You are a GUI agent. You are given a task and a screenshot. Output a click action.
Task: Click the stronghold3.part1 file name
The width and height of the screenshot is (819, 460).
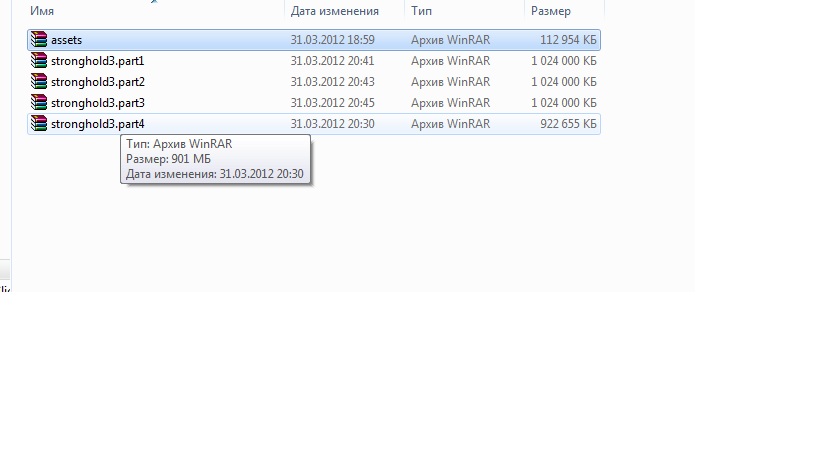tap(97, 61)
